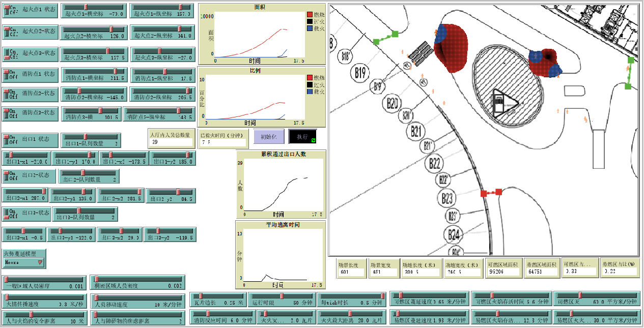Set the 消防反应时间 slider

click(222, 317)
